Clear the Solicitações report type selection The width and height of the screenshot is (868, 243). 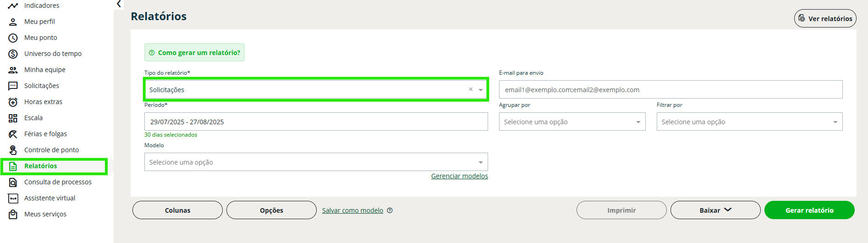click(x=470, y=89)
